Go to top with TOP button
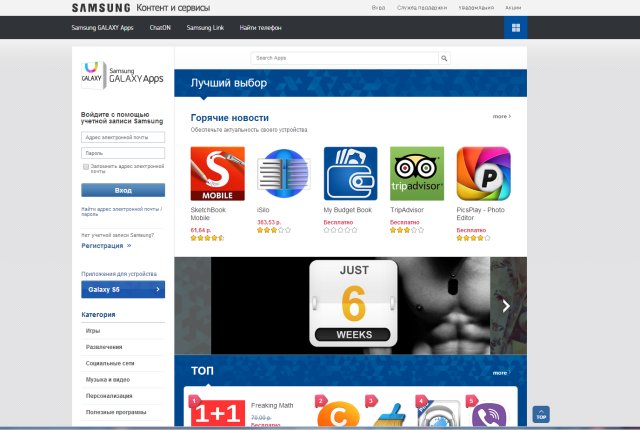640x430 pixels. click(x=541, y=414)
